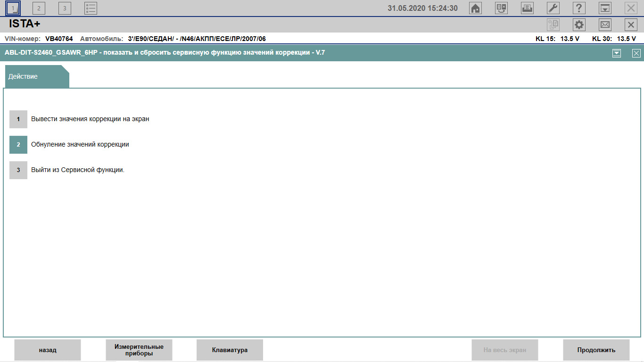Click the KL 30 voltage value

[627, 39]
